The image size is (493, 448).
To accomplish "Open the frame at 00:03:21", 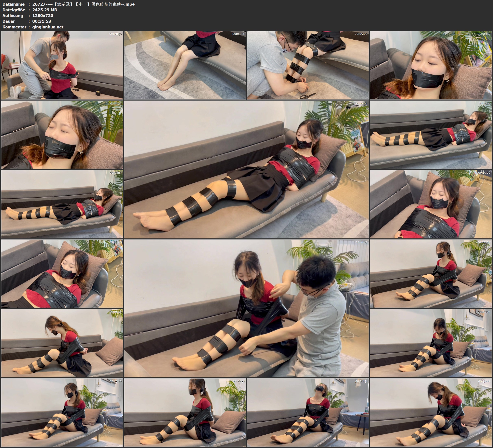I will pos(185,65).
